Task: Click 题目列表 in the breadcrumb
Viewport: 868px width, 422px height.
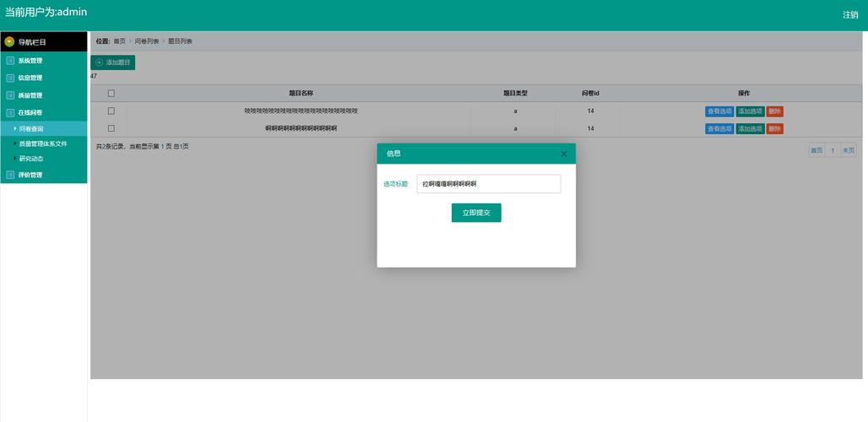Action: [x=181, y=41]
